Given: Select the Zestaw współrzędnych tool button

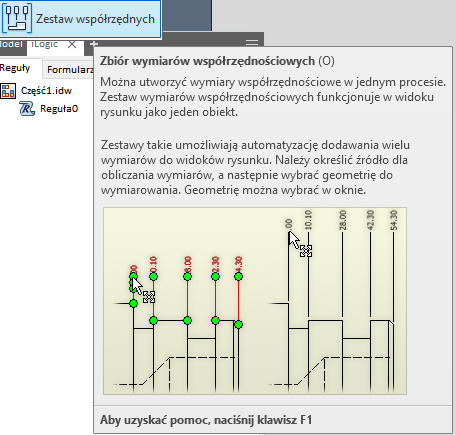Looking at the screenshot, I should tap(80, 18).
